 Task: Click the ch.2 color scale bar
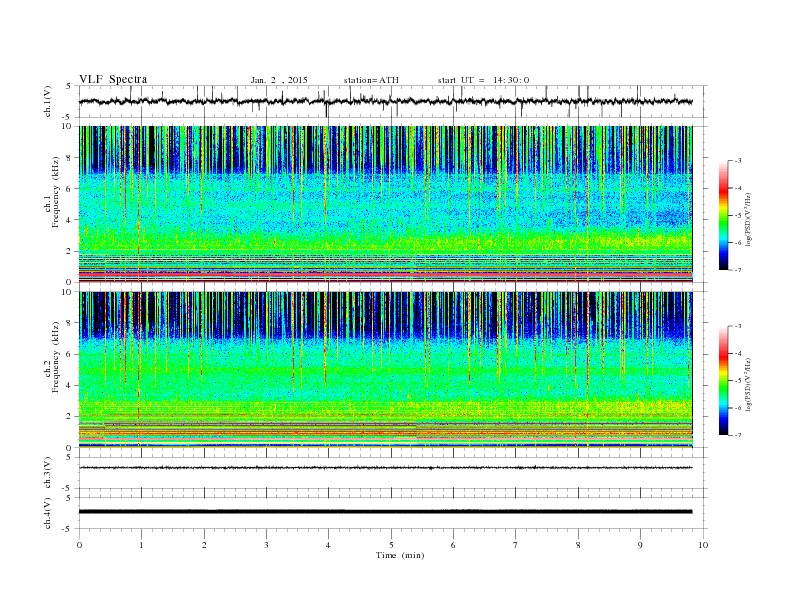coord(723,381)
